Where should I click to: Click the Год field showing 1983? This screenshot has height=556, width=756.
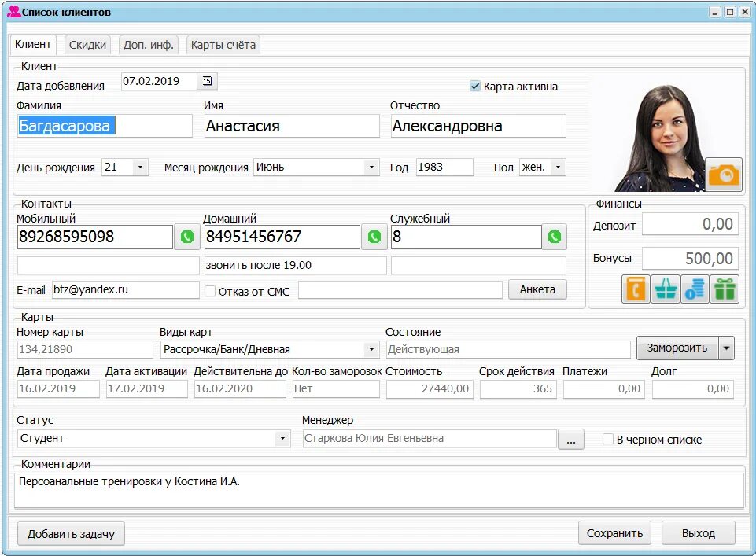(x=444, y=168)
